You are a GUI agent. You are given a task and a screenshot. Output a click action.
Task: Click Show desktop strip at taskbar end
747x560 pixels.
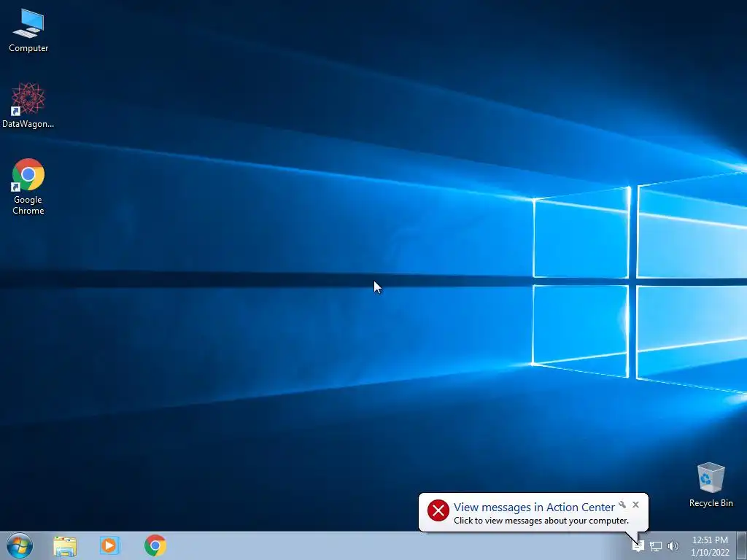click(742, 545)
